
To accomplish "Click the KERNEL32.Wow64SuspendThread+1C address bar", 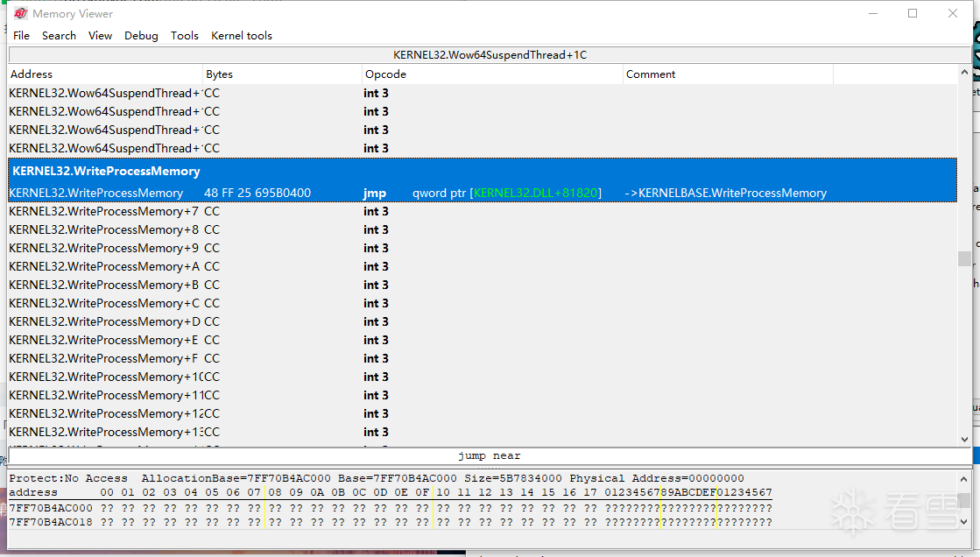I will point(490,55).
